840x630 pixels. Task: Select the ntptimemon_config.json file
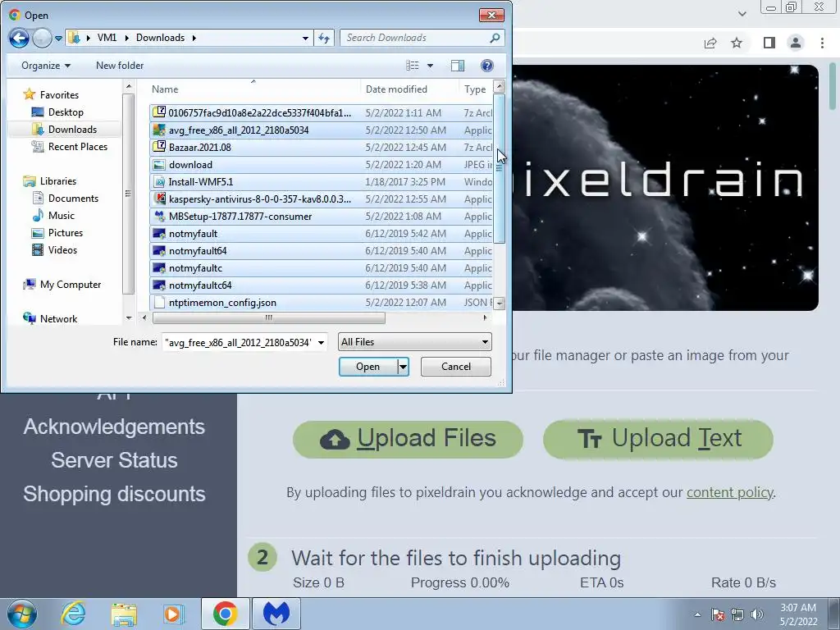(321, 302)
